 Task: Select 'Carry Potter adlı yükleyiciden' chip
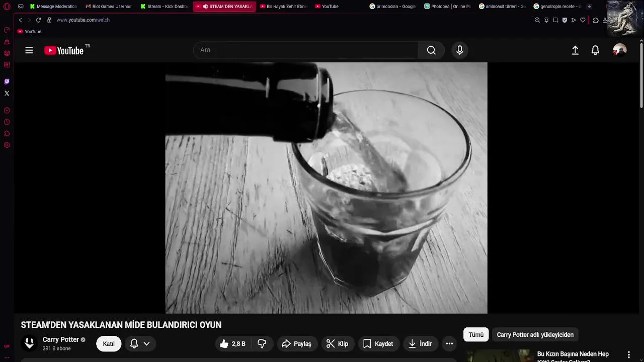pos(535,335)
